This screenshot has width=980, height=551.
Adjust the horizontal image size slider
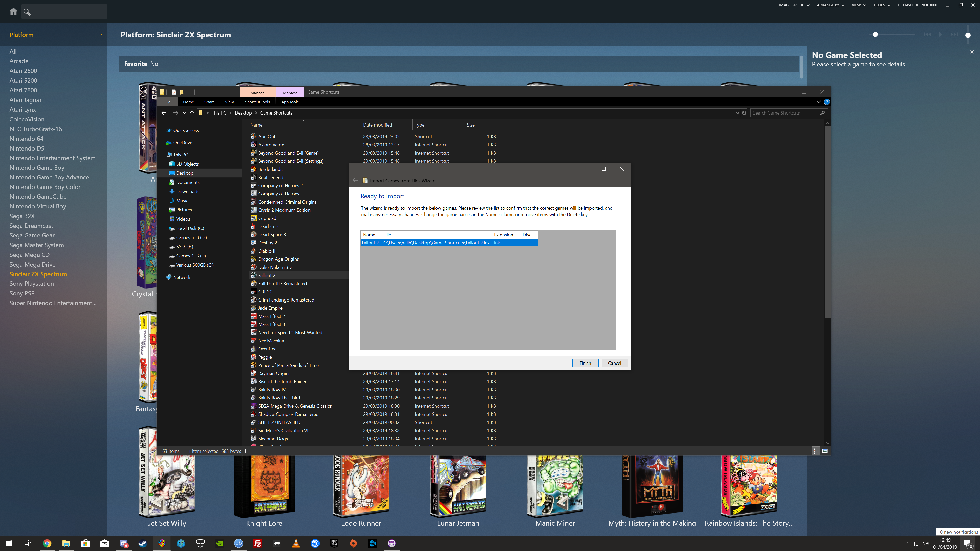pos(875,35)
